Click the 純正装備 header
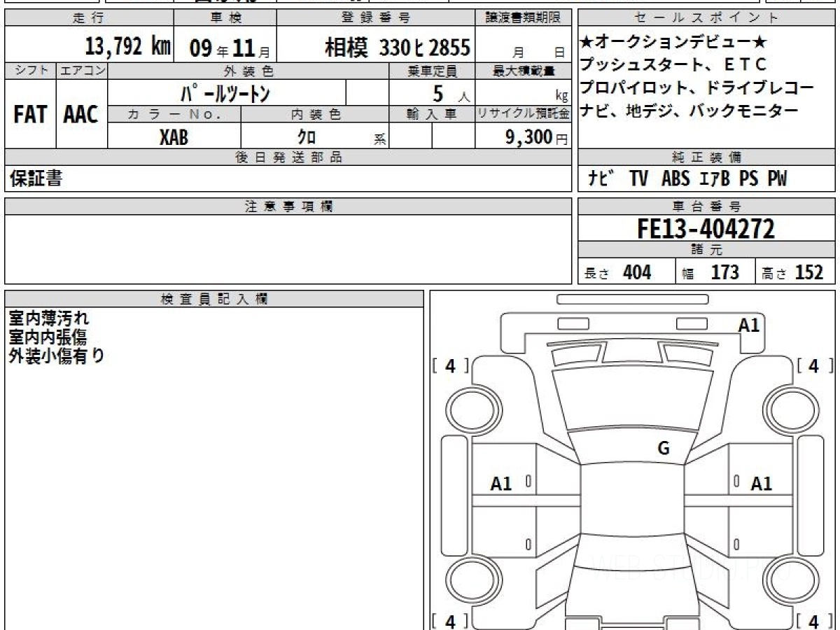The image size is (840, 630). point(706,157)
